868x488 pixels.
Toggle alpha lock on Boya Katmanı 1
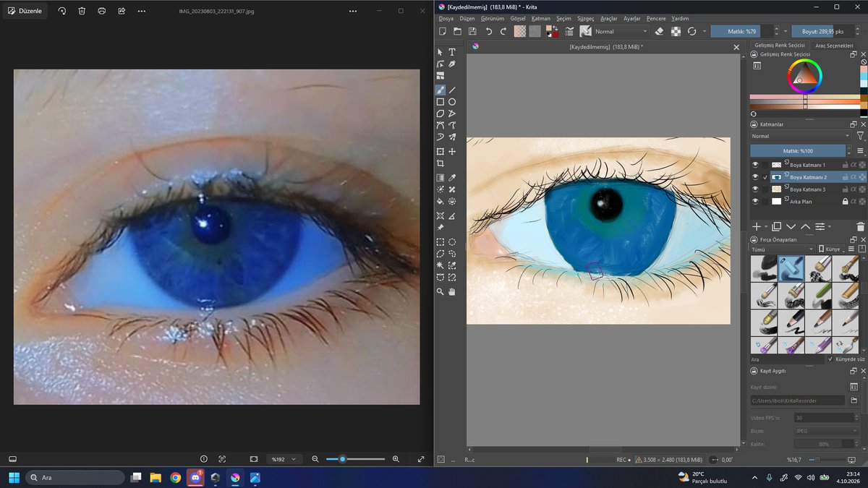(854, 165)
